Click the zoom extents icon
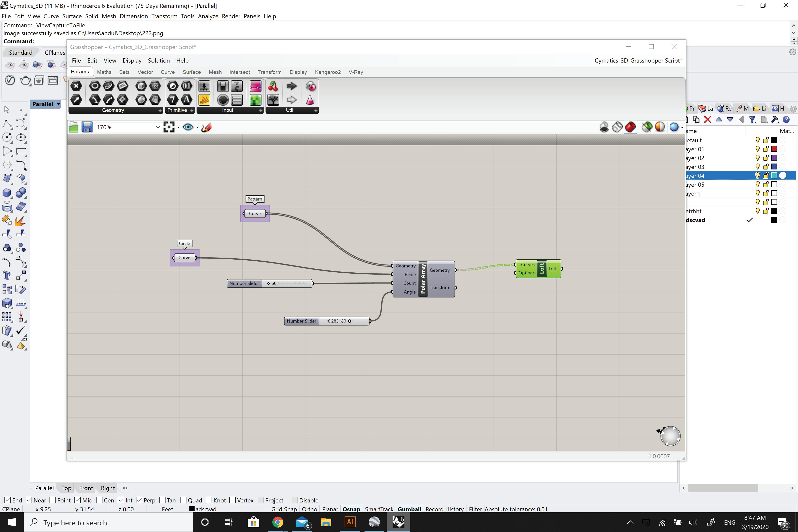Screen dimensions: 798x532 tap(169, 127)
